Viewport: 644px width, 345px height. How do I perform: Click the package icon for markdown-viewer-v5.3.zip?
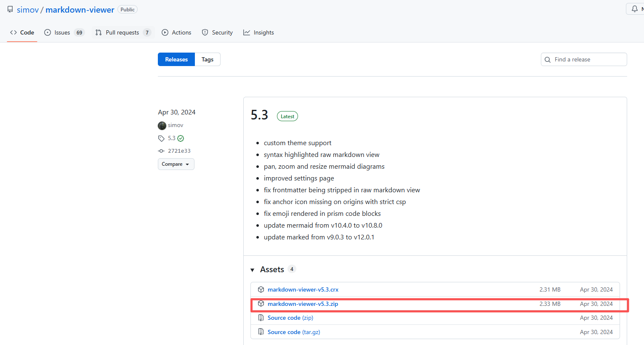261,304
